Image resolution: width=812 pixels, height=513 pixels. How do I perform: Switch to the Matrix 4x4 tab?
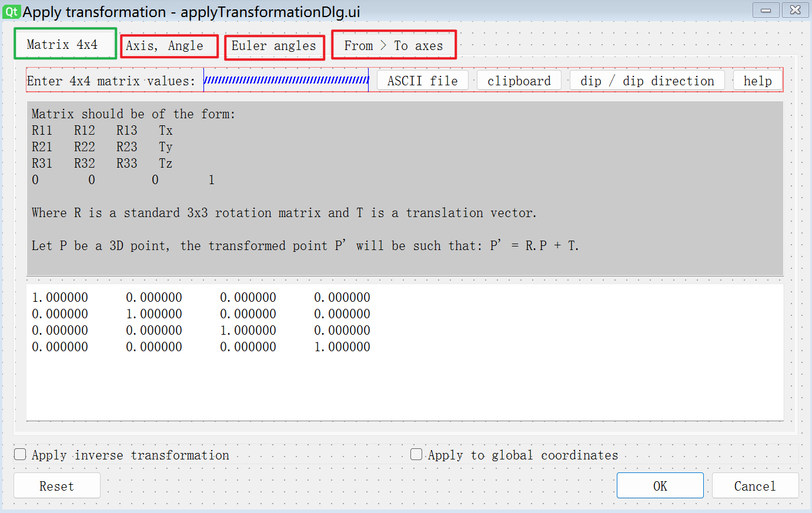pos(65,44)
